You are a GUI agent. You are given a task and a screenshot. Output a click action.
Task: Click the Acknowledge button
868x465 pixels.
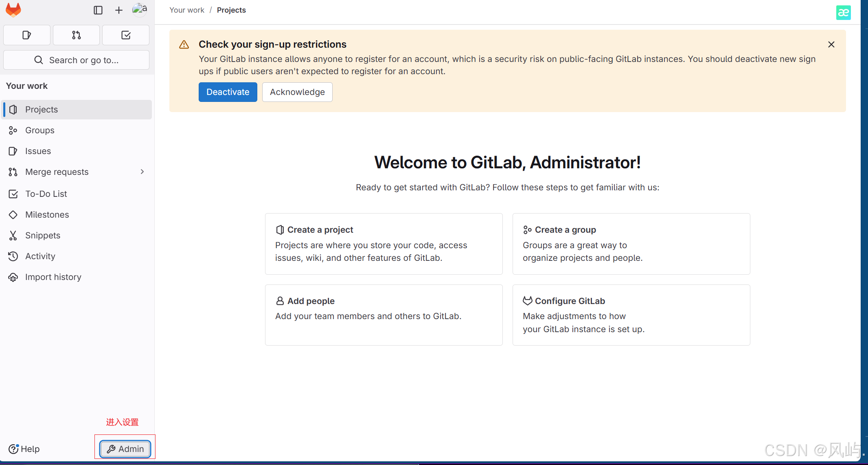297,92
